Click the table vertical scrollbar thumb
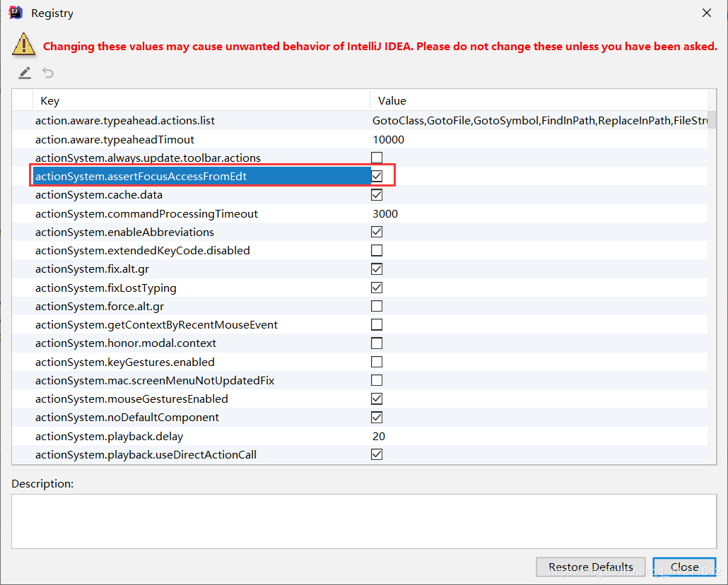This screenshot has height=585, width=728. point(712,120)
